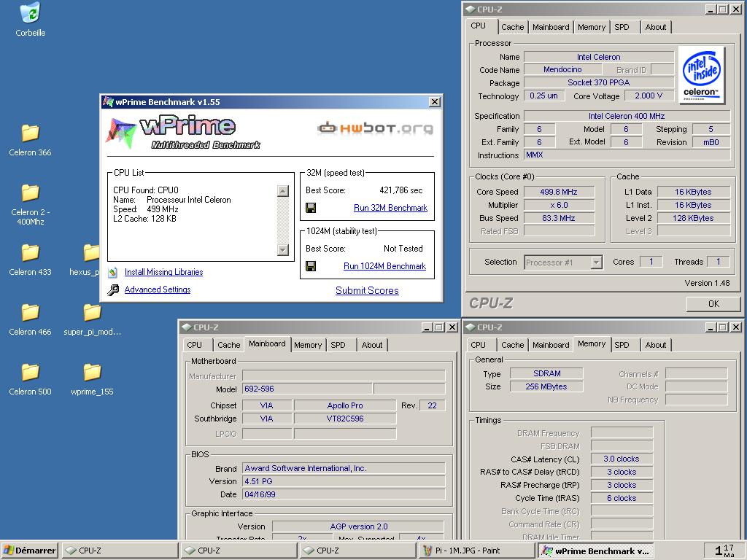Close the wPrime Benchmark window
This screenshot has width=747, height=560.
[x=435, y=102]
